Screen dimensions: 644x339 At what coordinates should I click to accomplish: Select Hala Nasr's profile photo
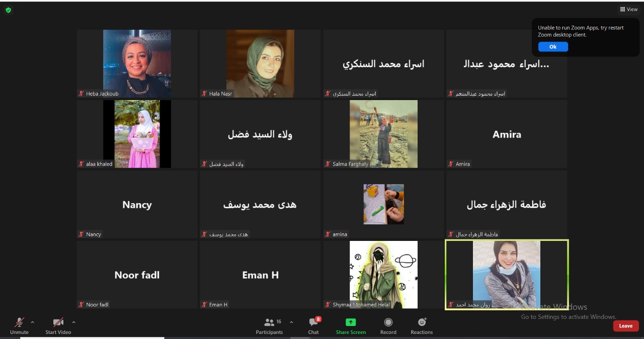click(260, 63)
